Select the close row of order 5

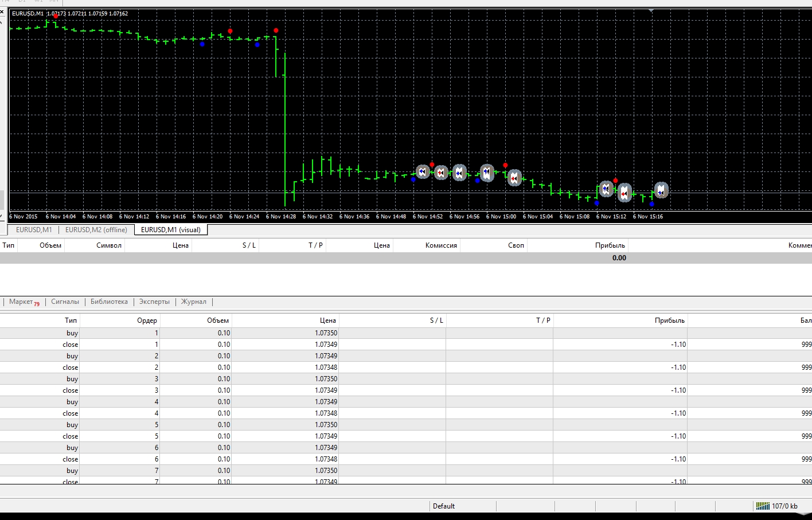[x=406, y=436]
